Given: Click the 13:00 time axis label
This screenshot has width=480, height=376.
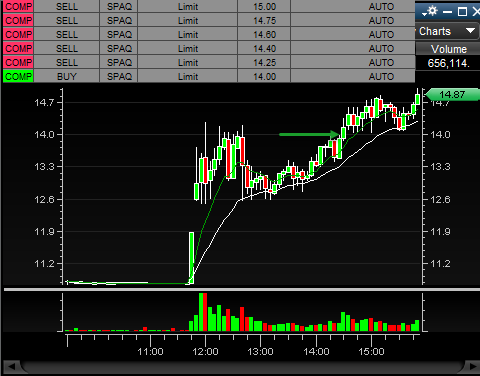Looking at the screenshot, I should point(260,352).
